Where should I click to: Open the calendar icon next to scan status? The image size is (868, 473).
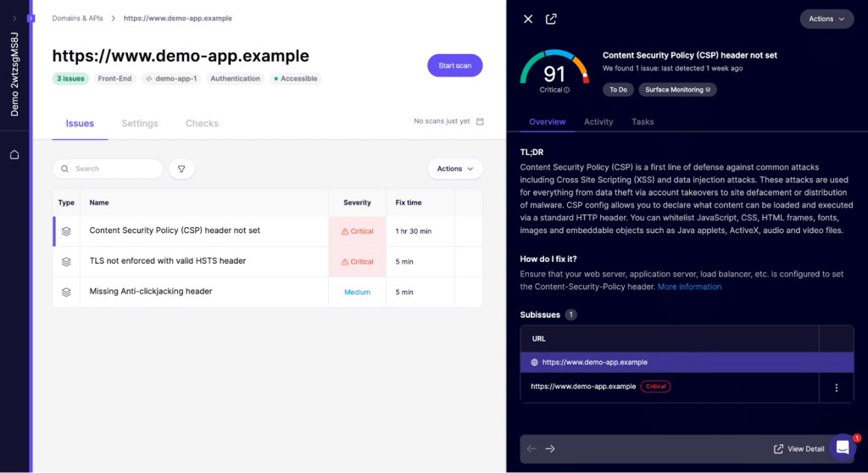click(x=480, y=121)
